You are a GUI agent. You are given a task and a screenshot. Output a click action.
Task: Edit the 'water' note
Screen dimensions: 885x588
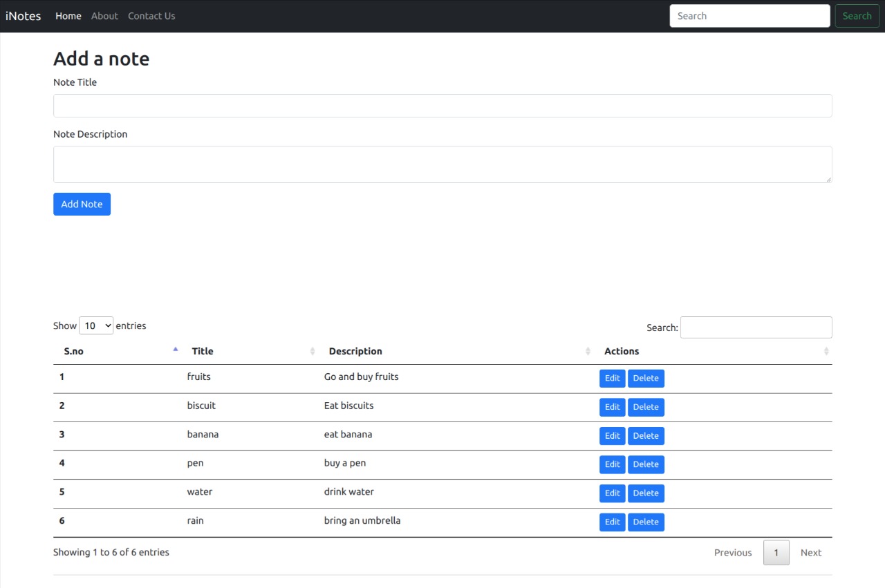[612, 493]
